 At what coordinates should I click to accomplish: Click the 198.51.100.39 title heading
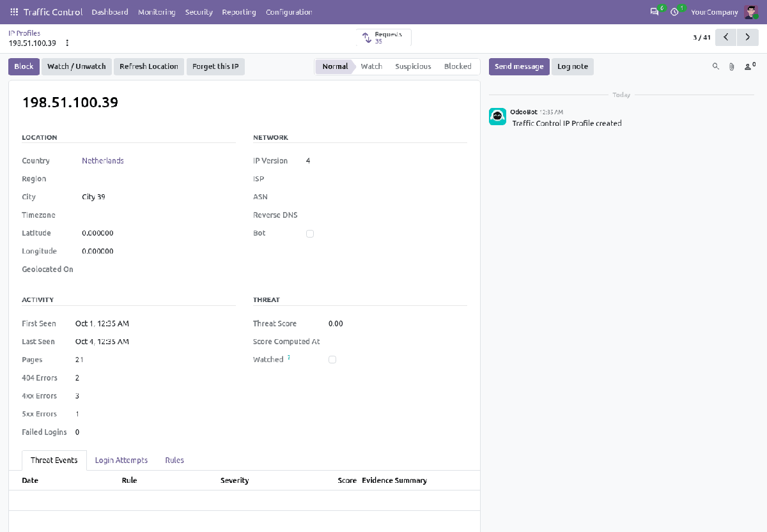click(70, 102)
